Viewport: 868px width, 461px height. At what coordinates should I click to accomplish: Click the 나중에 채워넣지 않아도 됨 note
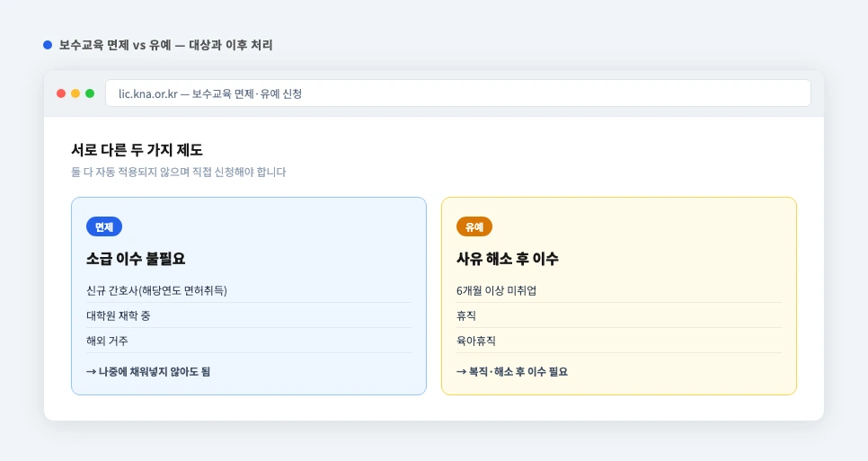click(148, 372)
